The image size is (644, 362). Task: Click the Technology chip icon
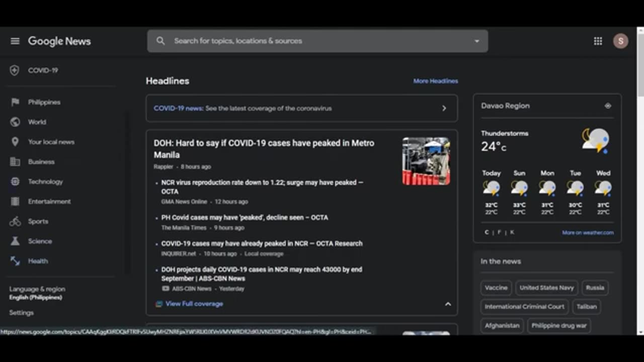[15, 182]
